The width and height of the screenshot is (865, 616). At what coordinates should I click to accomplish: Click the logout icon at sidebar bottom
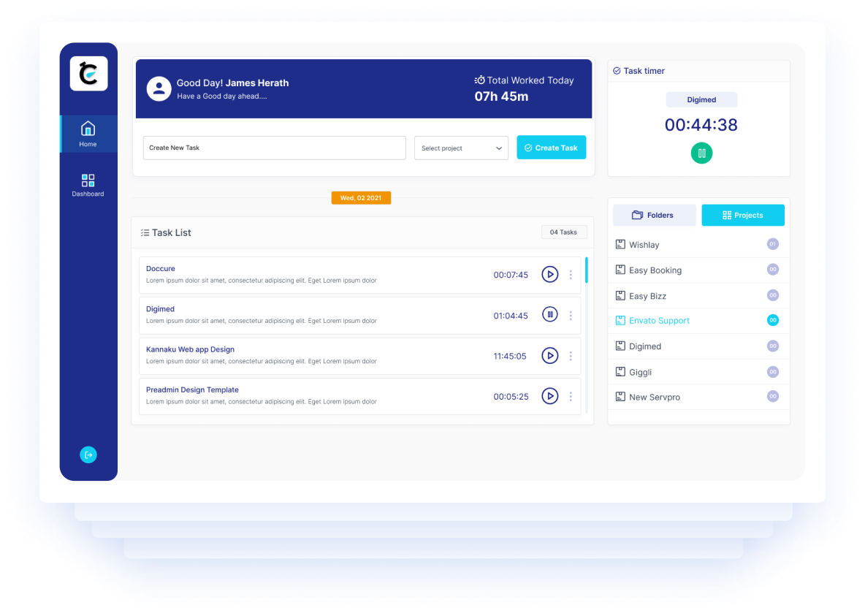88,455
